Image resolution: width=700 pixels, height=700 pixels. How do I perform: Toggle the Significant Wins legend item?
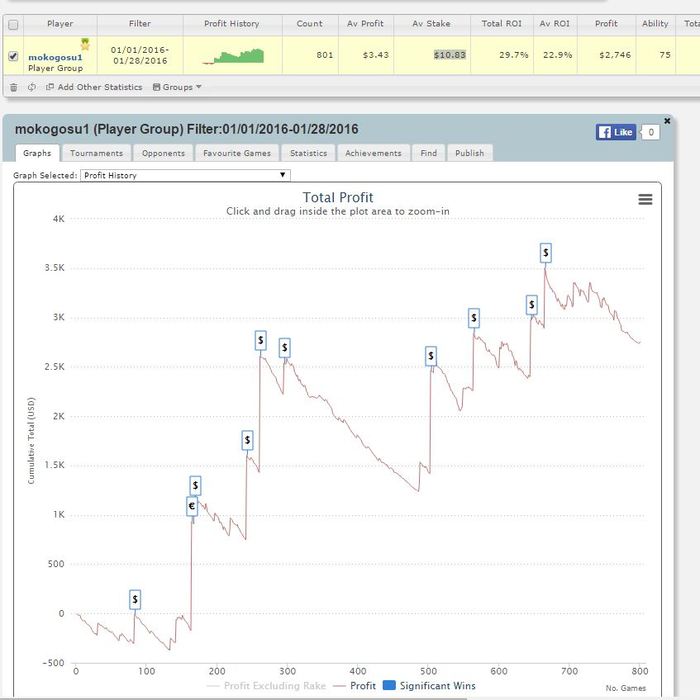point(429,686)
